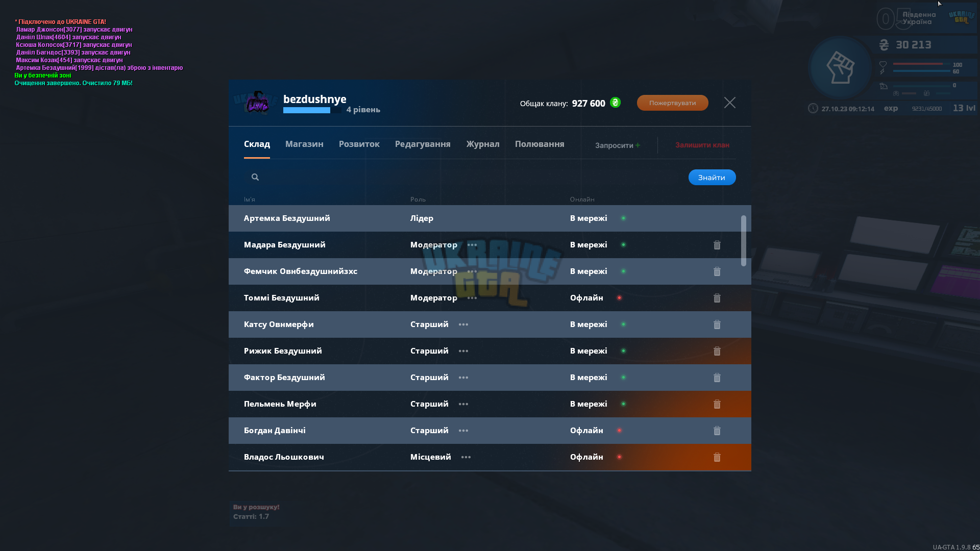Click the Роль column header

pyautogui.click(x=418, y=199)
